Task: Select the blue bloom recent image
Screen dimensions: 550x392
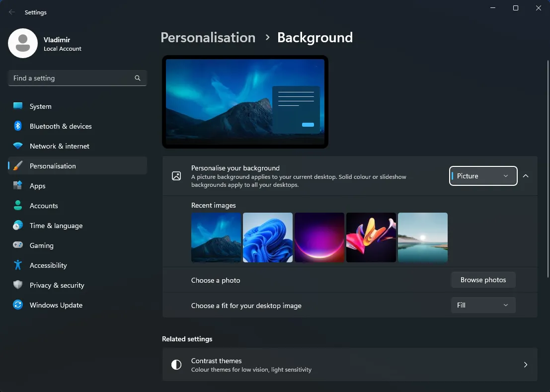Action: coord(268,237)
